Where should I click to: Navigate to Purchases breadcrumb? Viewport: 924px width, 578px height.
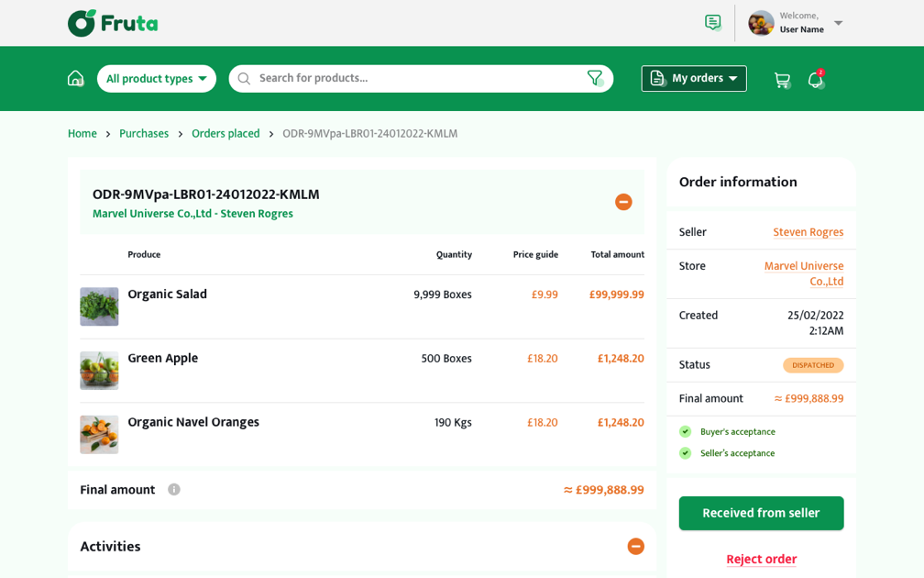(x=144, y=134)
